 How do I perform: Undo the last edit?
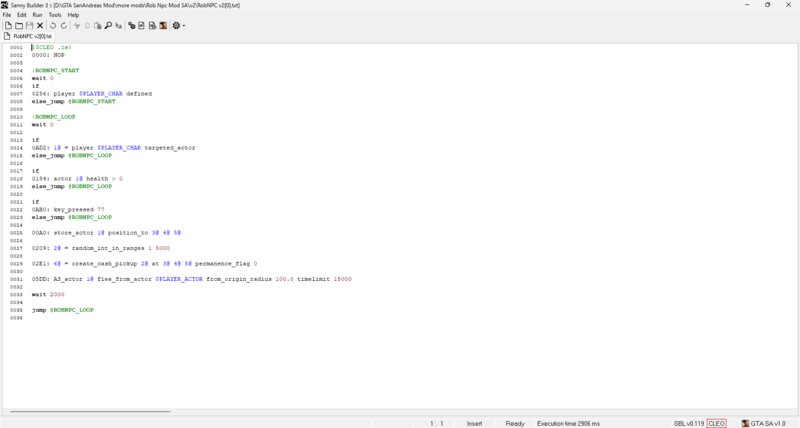[x=53, y=26]
